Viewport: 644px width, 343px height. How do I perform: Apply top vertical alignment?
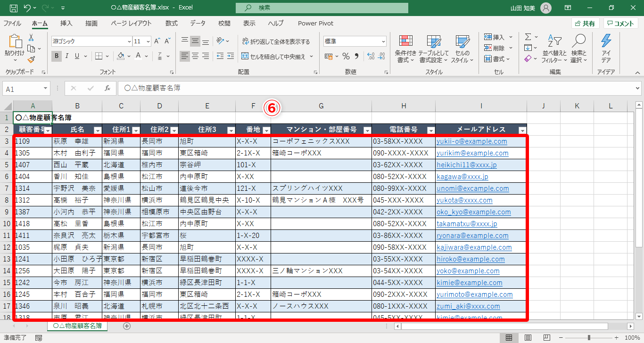[185, 41]
